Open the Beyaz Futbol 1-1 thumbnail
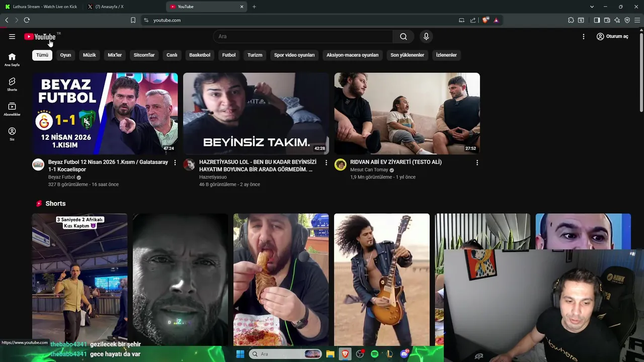The width and height of the screenshot is (644, 362). tap(105, 114)
